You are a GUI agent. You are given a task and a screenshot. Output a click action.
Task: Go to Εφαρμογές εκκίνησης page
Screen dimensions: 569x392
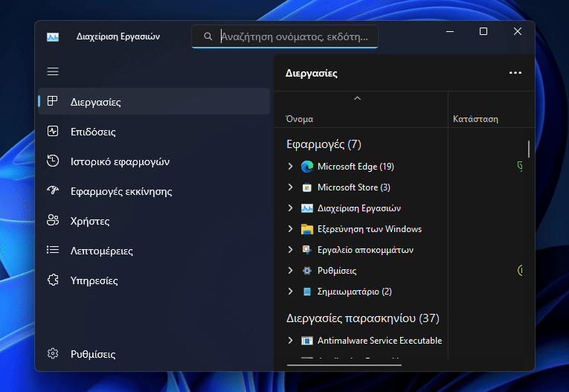(154, 191)
